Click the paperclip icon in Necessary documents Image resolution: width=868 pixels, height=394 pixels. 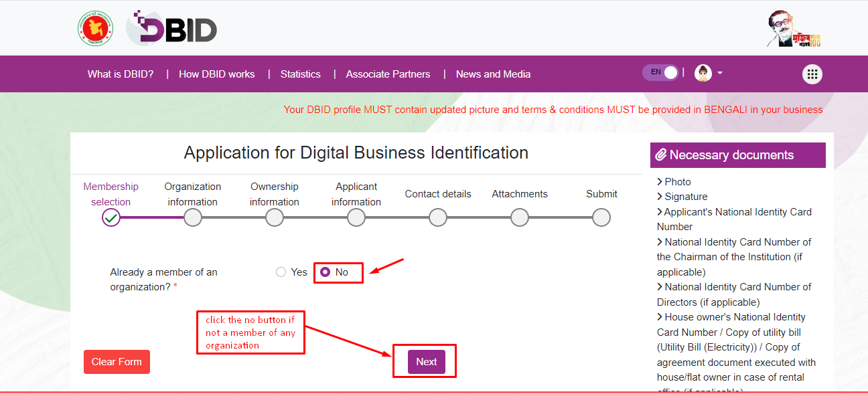coord(661,155)
